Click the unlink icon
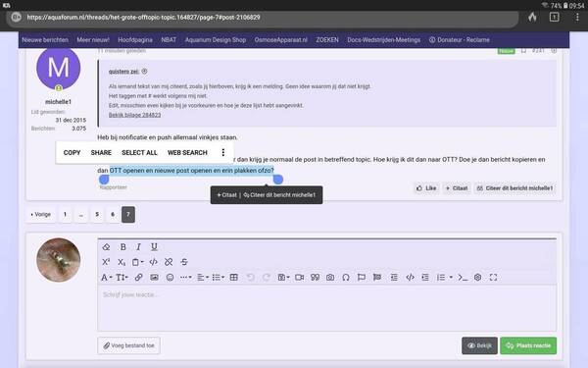This screenshot has height=368, width=588. pyautogui.click(x=169, y=262)
